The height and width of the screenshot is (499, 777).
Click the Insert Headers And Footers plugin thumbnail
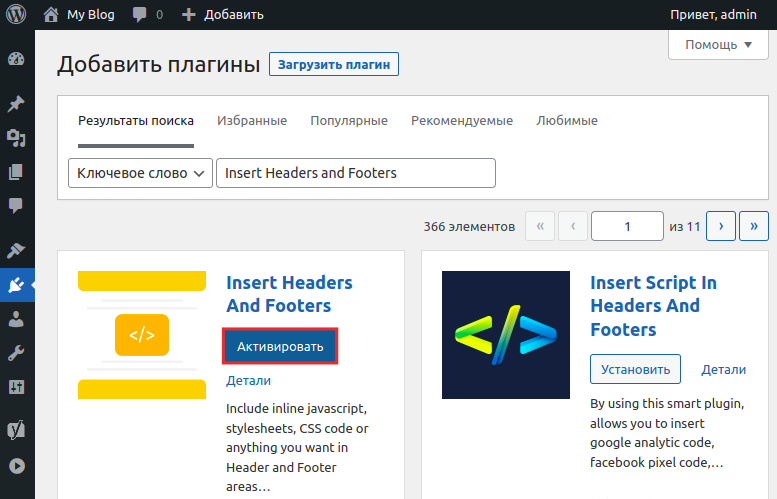coord(142,335)
